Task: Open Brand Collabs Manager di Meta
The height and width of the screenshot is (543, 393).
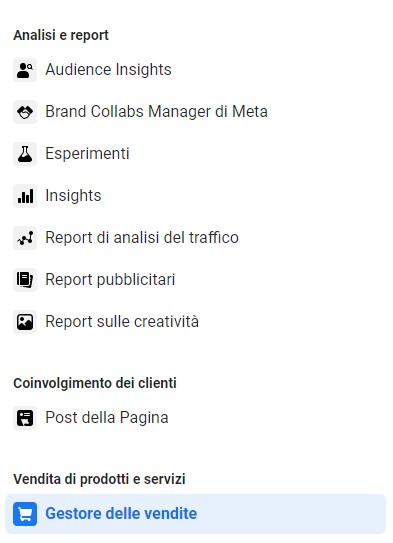Action: (157, 112)
